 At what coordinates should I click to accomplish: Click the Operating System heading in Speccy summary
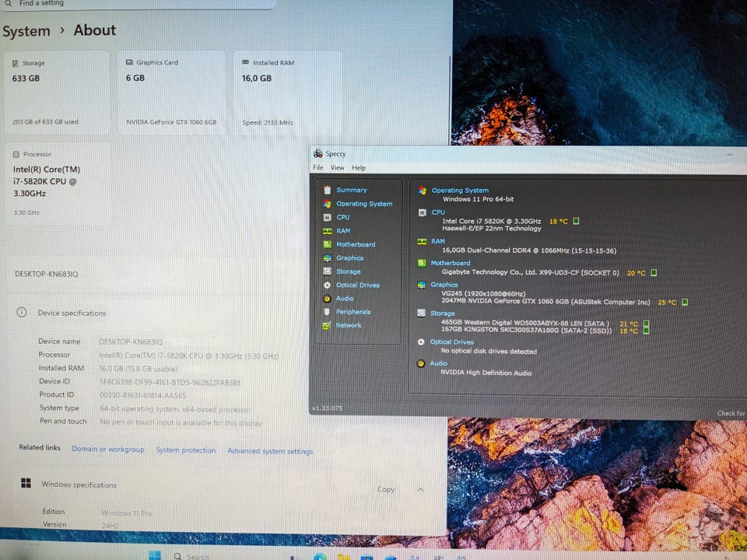[460, 190]
